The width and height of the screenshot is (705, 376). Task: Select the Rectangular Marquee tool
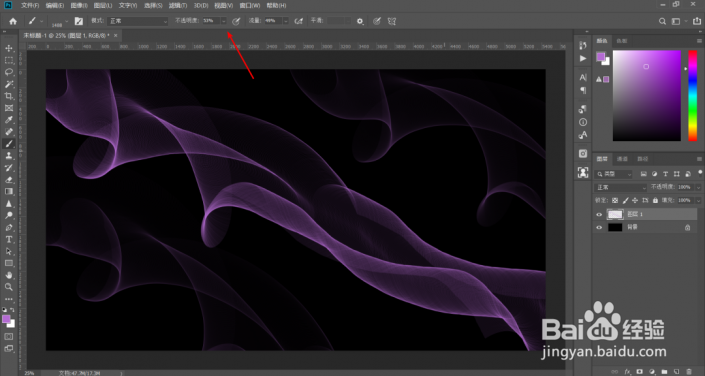click(9, 60)
